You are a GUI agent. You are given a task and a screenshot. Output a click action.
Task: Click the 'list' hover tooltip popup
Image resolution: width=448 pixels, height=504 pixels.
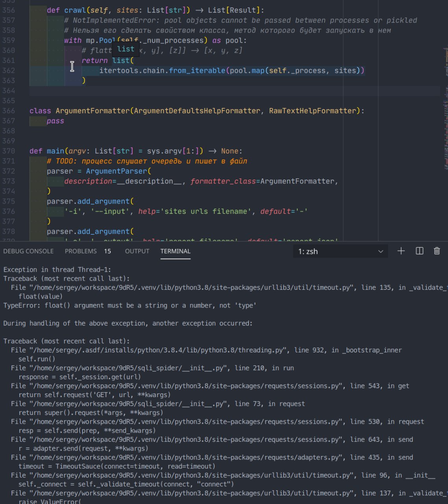click(126, 49)
